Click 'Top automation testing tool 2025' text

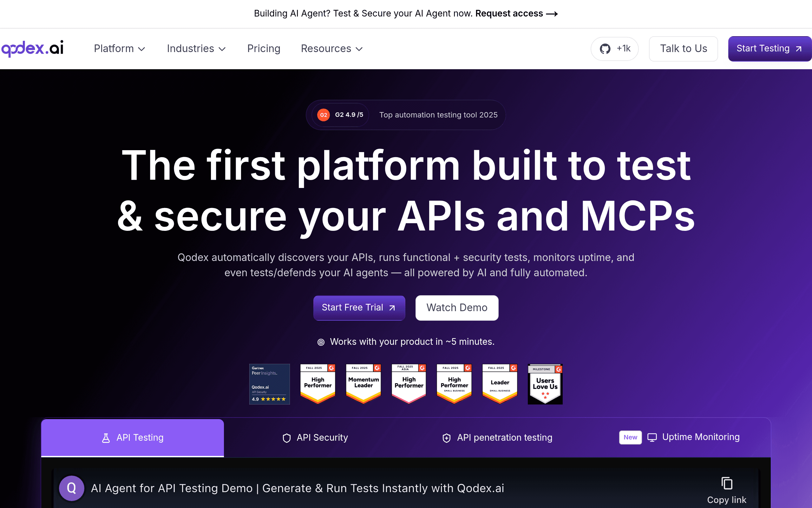438,115
